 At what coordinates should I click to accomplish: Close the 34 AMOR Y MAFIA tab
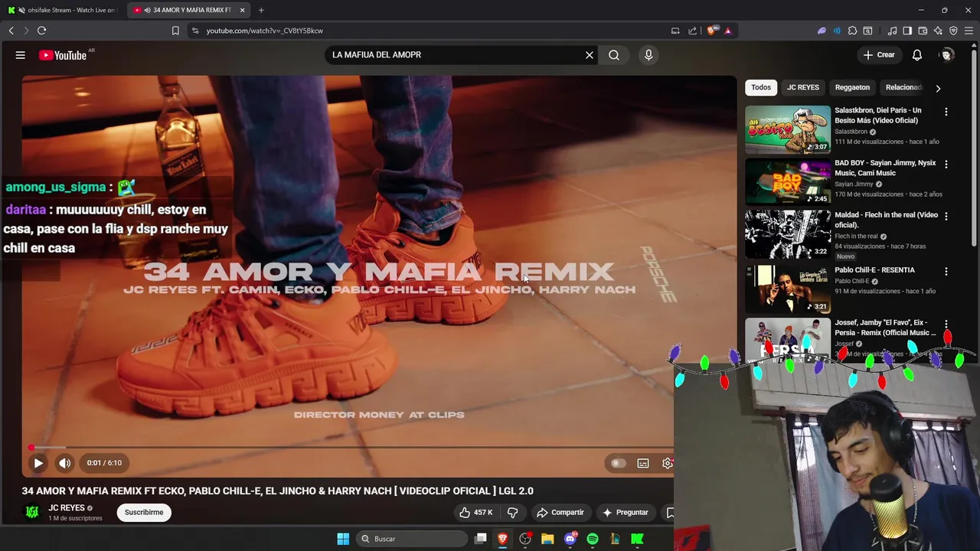click(242, 10)
